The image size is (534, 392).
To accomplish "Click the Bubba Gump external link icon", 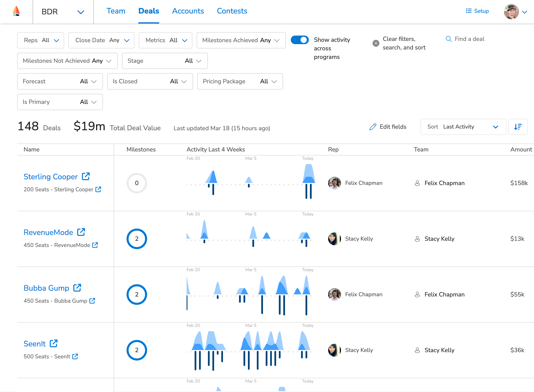I will tap(77, 288).
